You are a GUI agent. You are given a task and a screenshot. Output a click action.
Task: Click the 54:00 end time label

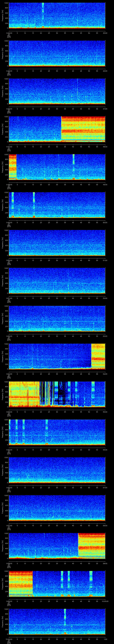[x=105, y=374]
